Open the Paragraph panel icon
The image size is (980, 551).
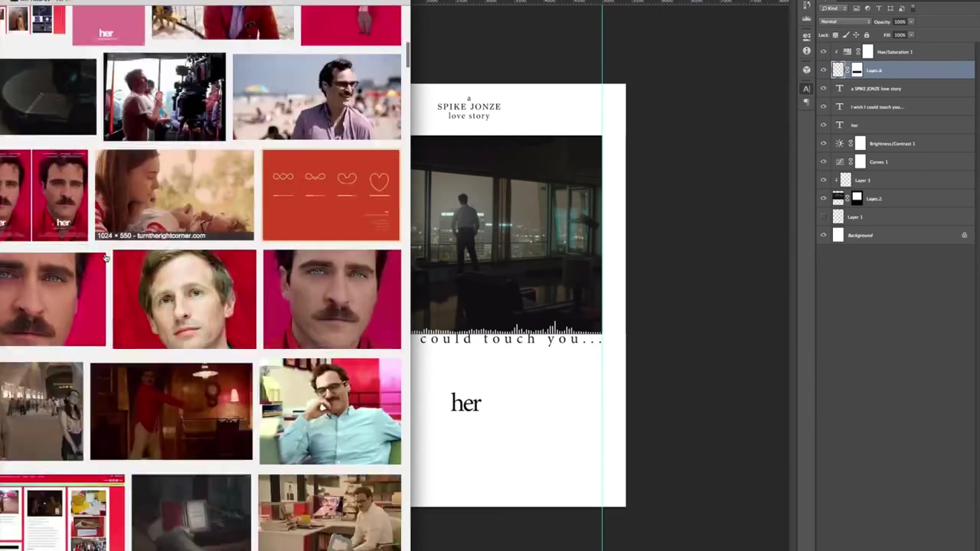pos(806,102)
